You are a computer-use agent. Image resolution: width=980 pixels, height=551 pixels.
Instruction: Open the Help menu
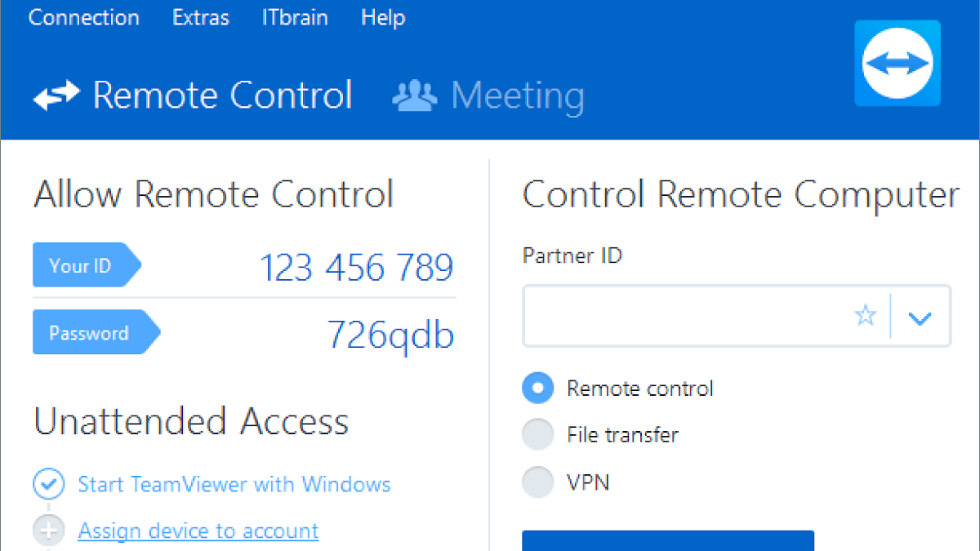[382, 18]
